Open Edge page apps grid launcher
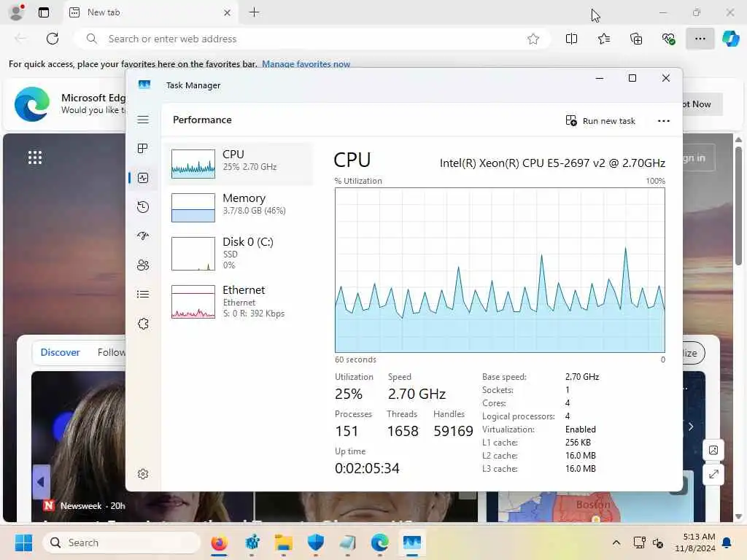Screen dimensions: 747x560 (35, 157)
